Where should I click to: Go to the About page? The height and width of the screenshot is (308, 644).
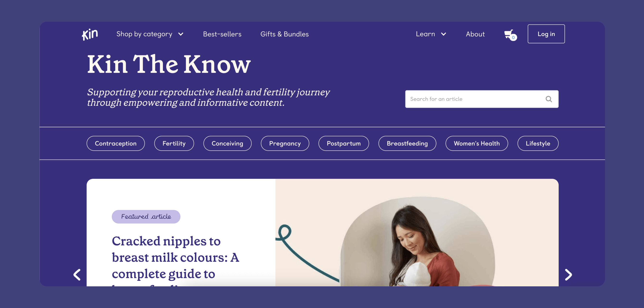[475, 34]
